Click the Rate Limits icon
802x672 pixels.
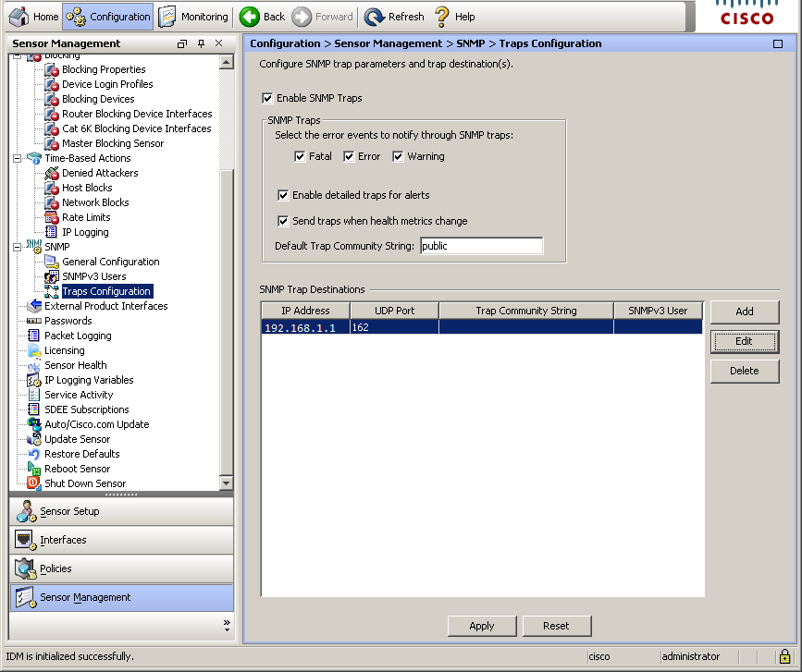[x=52, y=218]
